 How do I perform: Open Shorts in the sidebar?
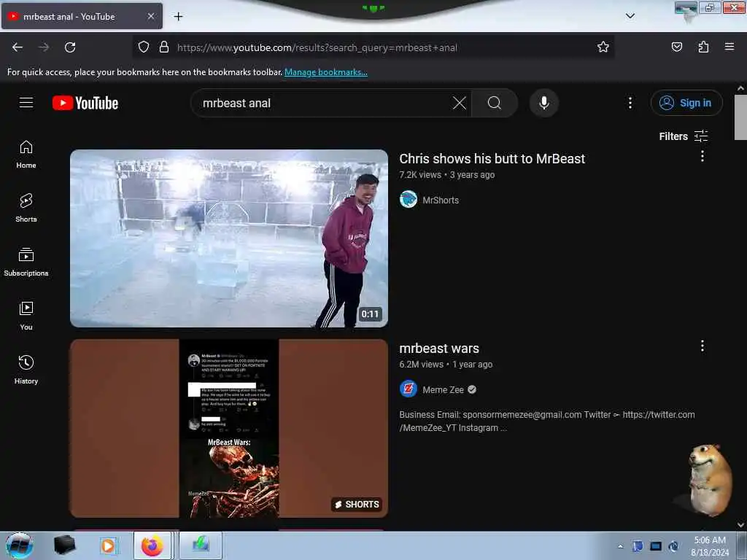26,209
